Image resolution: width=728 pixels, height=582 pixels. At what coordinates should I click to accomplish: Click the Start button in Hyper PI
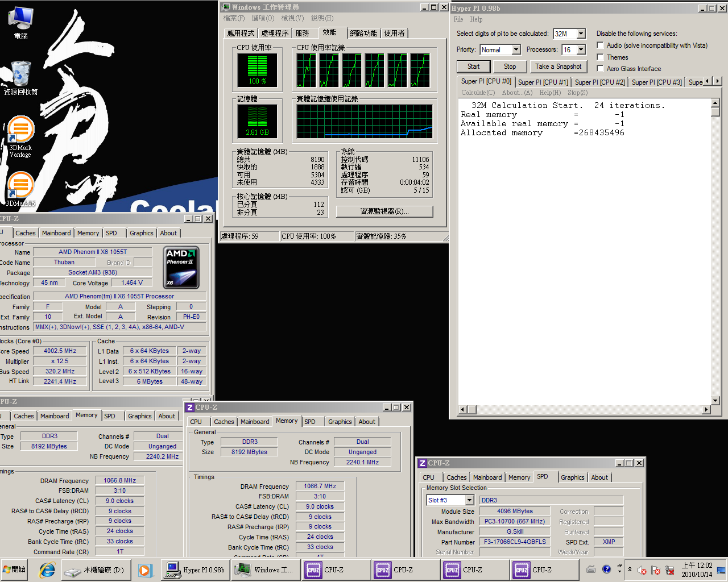click(474, 66)
